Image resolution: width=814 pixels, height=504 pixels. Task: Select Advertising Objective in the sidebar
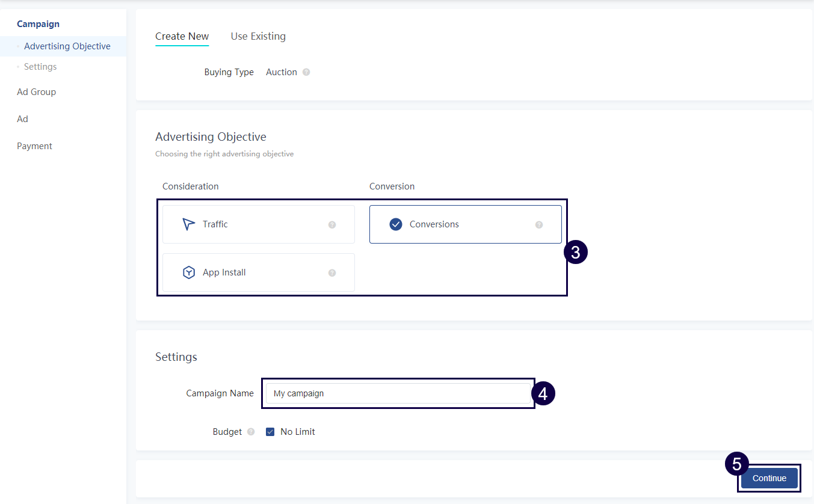pos(67,46)
